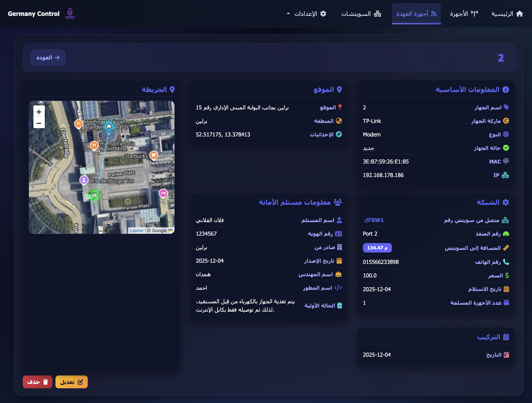Viewport: 532px width, 403px height.
Task: Click the info icon in المعلومات الأساسية header
Action: pos(506,89)
